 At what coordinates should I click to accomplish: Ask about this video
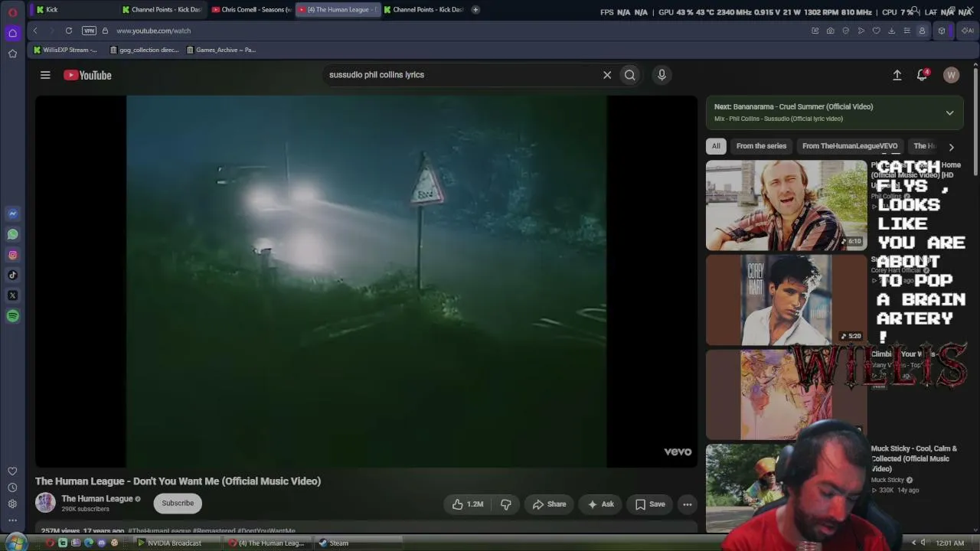click(600, 504)
